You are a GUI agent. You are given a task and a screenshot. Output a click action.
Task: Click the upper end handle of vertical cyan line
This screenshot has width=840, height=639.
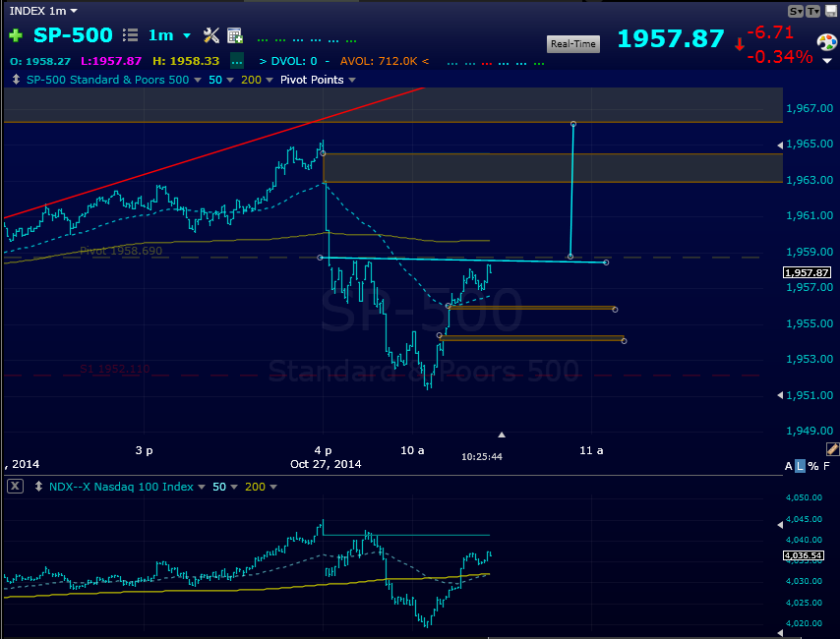[573, 124]
